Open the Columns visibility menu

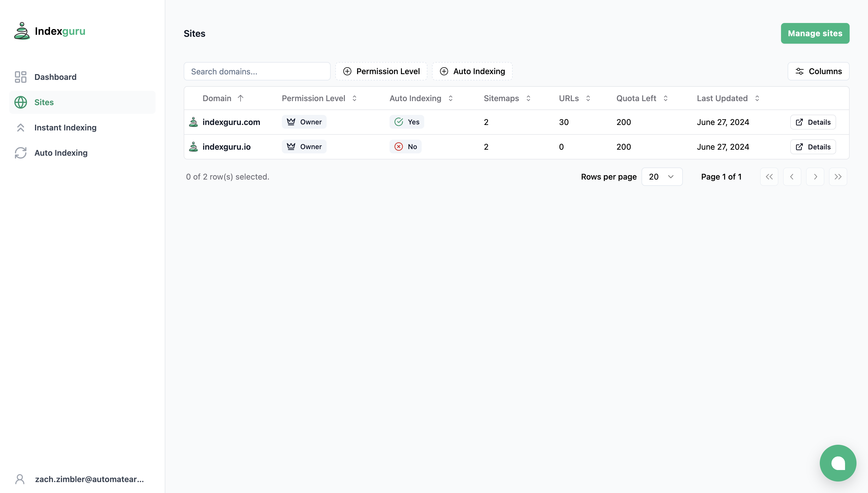coord(818,72)
